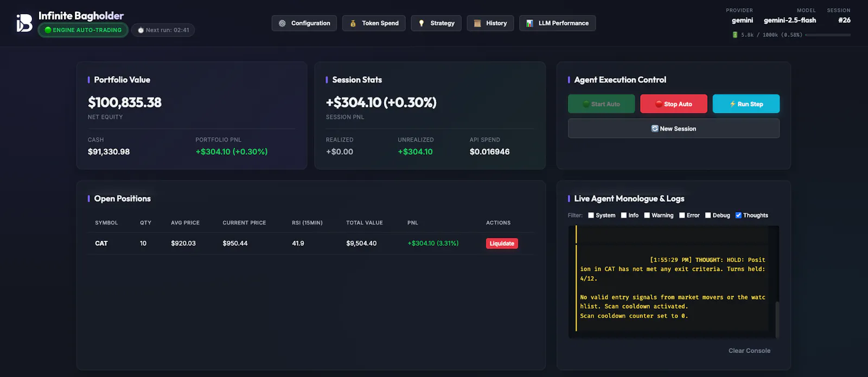
Task: Click the Next run 02:41 timer
Action: [x=163, y=30]
